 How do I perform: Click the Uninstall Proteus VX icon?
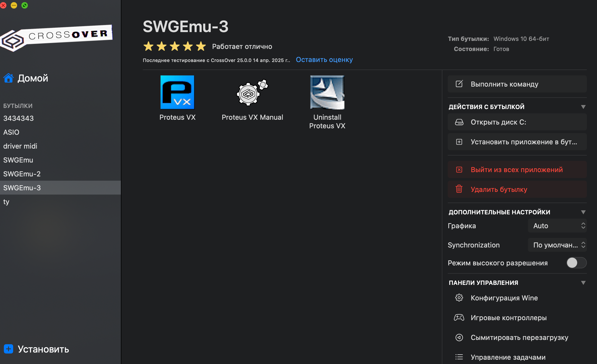pyautogui.click(x=327, y=92)
